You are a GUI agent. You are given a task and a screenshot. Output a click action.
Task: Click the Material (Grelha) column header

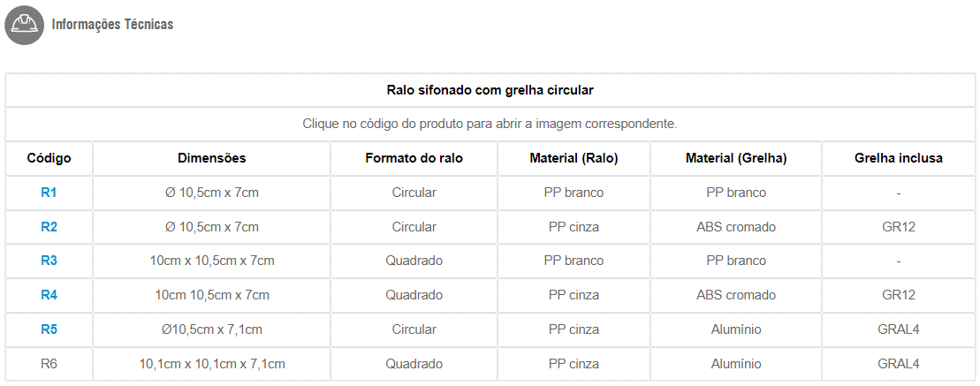736,159
